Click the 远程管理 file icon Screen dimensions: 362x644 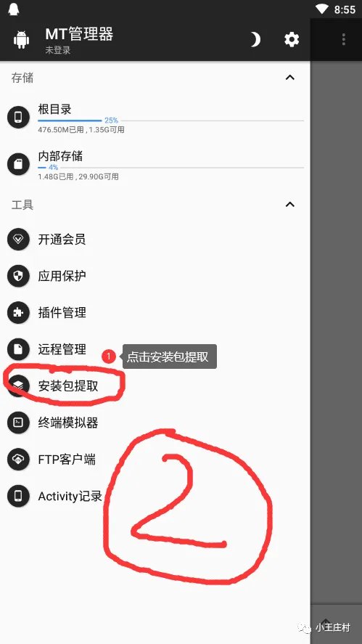(x=18, y=349)
